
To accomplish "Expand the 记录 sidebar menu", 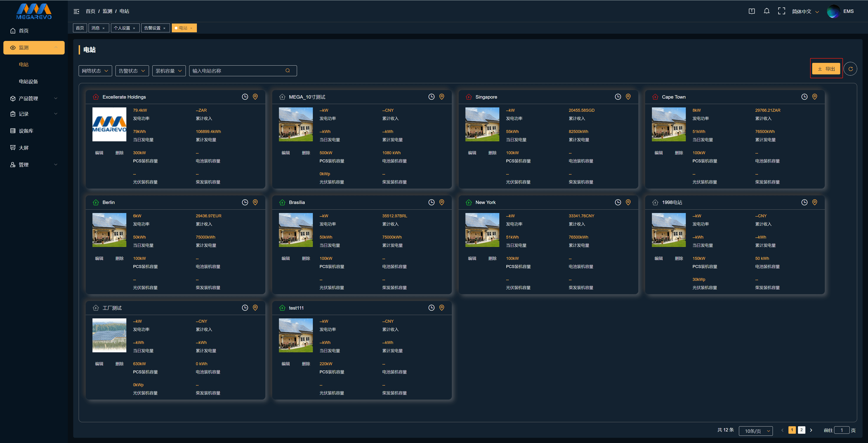I will click(34, 114).
